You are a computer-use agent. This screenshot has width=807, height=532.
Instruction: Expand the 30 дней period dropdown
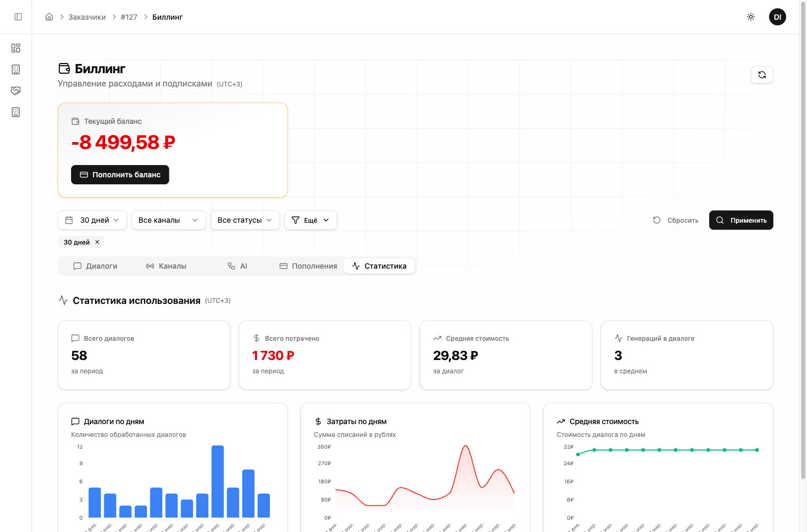click(92, 220)
